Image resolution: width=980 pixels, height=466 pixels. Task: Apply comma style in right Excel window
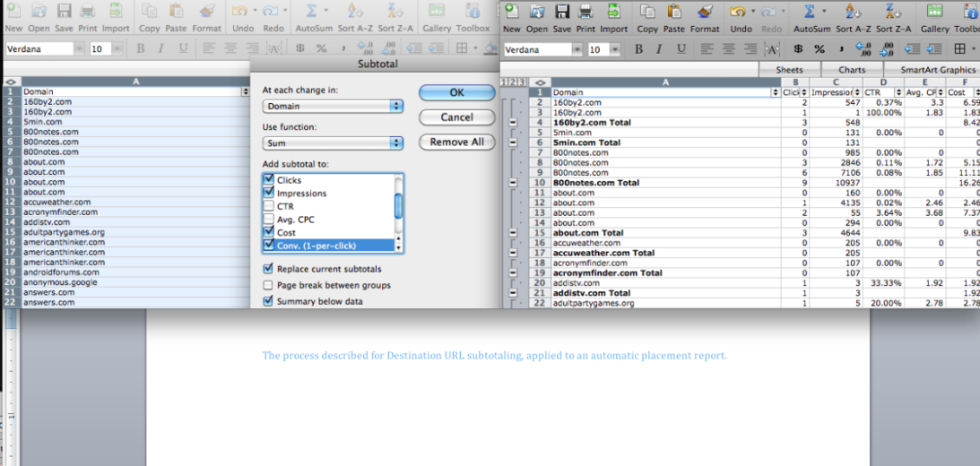(x=841, y=49)
